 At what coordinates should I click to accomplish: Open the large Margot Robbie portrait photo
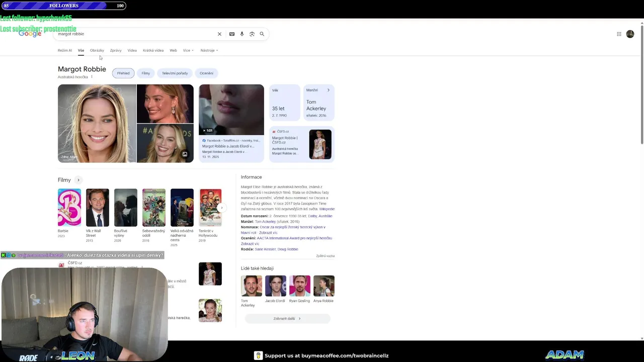pyautogui.click(x=97, y=123)
